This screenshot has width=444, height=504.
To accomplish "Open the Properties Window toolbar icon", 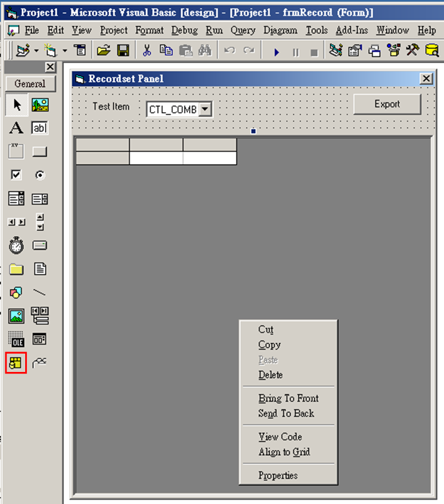I will point(353,50).
